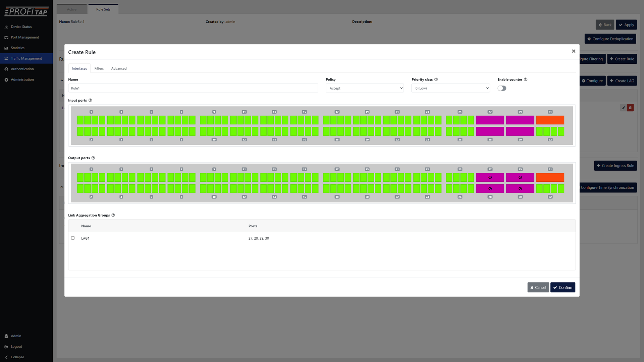Click the Enable counter help icon
Screen dimensions: 644x362
tap(526, 79)
